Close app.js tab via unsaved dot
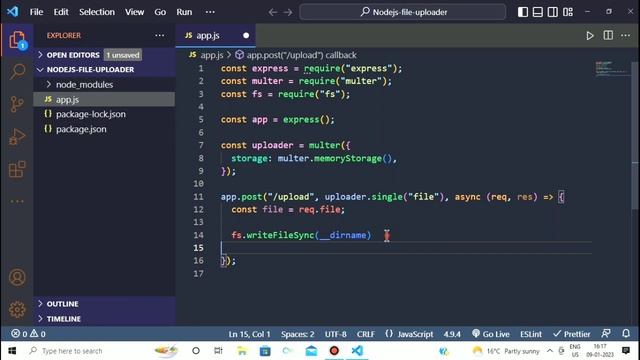This screenshot has width=640, height=360. pos(246,36)
